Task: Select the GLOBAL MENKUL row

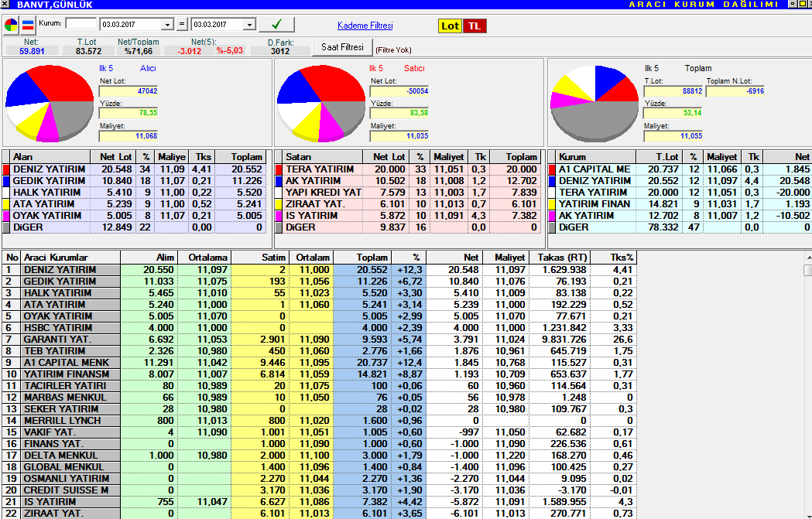Action: point(320,467)
